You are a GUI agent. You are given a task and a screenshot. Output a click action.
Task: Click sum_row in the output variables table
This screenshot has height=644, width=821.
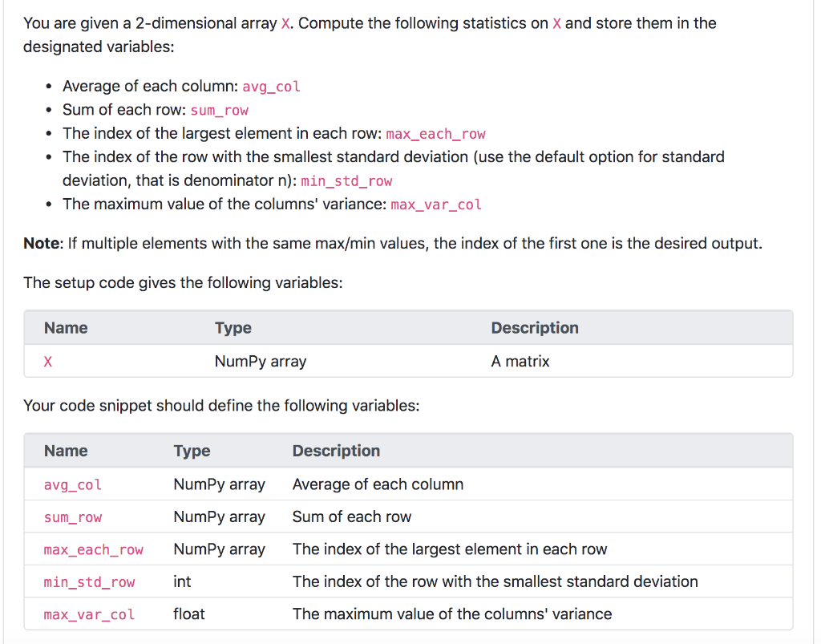pyautogui.click(x=73, y=516)
